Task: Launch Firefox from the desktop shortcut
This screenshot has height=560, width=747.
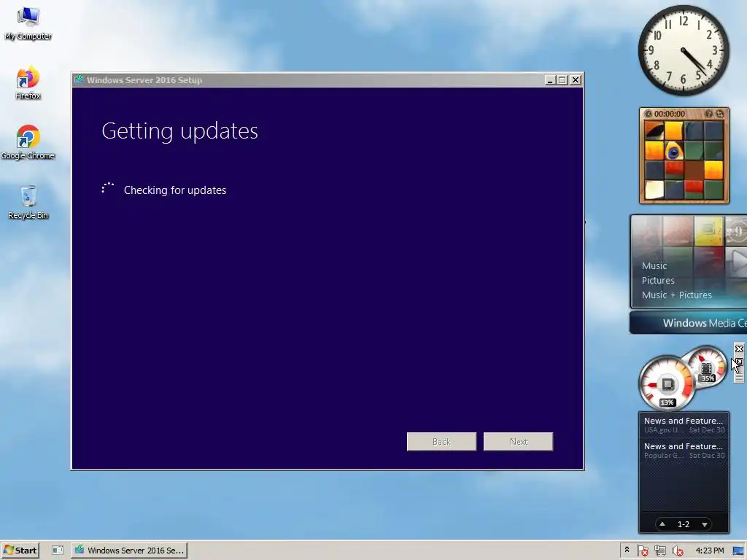Action: 28,83
